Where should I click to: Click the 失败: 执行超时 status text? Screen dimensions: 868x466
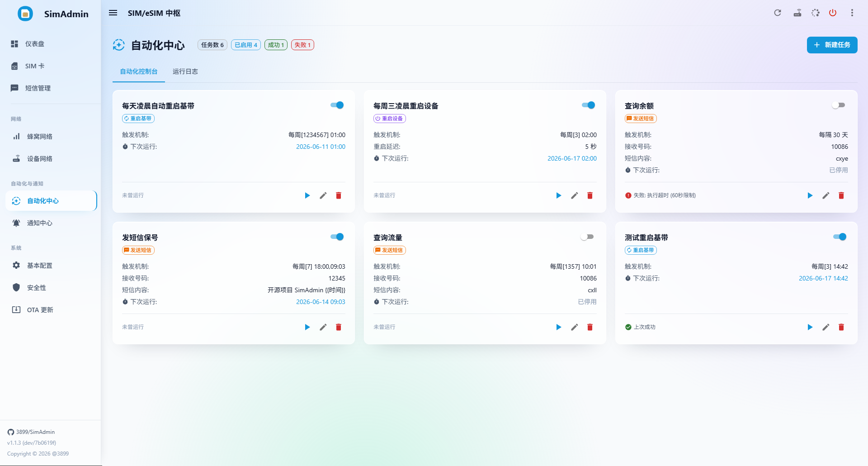pos(665,195)
